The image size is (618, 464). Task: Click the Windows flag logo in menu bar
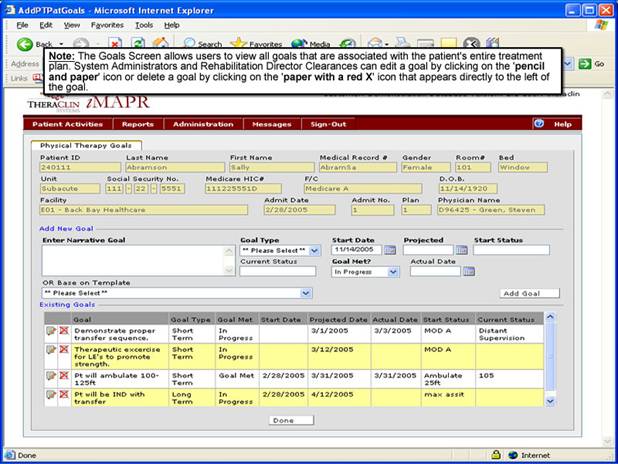coord(601,25)
